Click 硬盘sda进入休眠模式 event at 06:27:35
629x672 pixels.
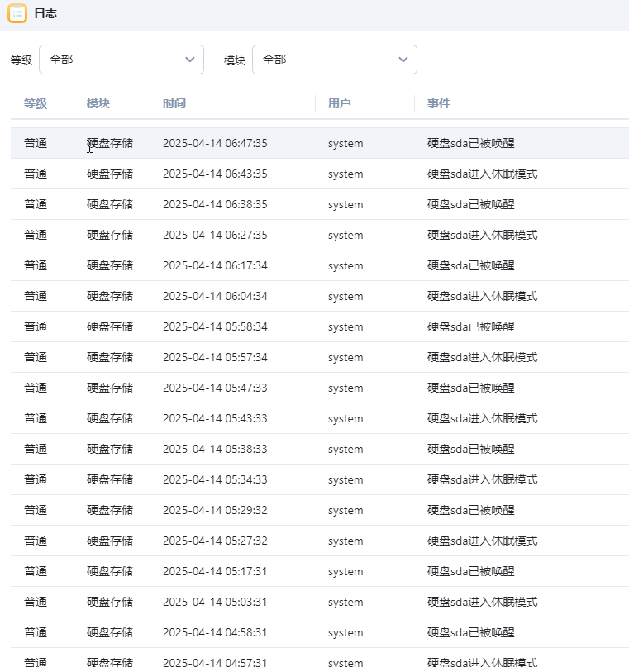pos(483,235)
